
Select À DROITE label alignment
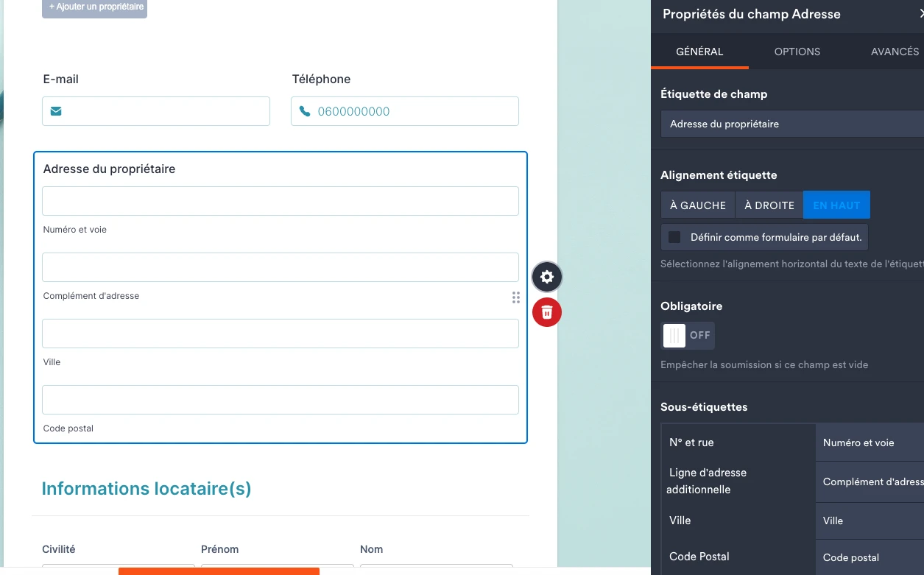769,205
